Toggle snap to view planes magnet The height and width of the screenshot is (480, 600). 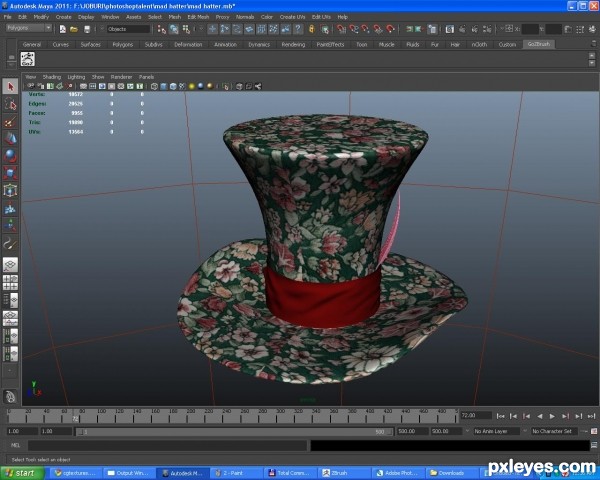(x=378, y=29)
